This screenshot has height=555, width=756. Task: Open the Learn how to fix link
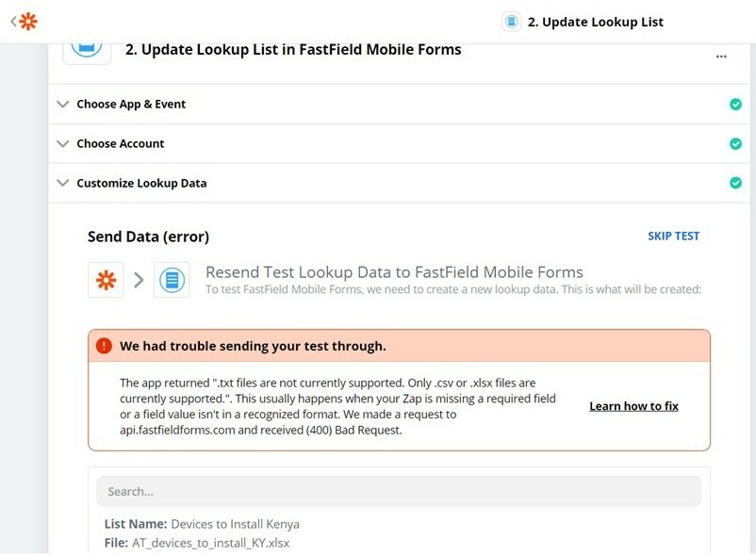(633, 406)
